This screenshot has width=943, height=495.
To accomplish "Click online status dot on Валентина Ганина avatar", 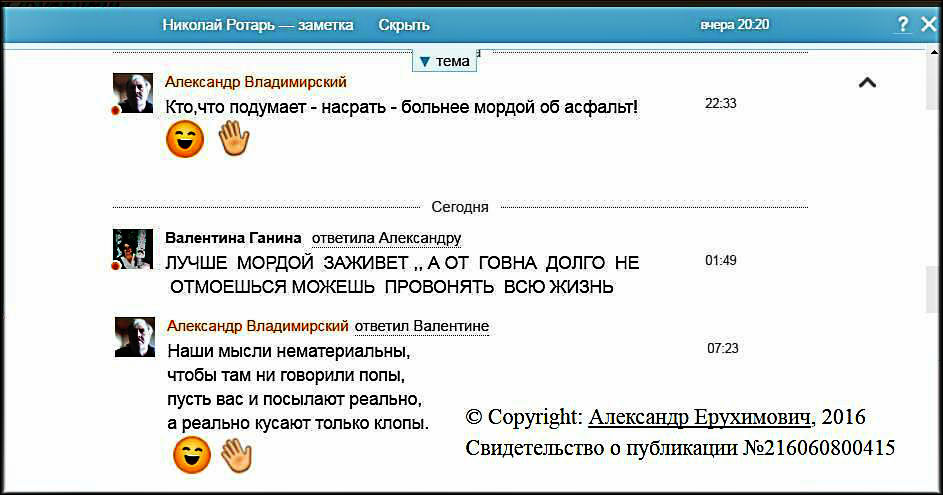I will tap(116, 265).
